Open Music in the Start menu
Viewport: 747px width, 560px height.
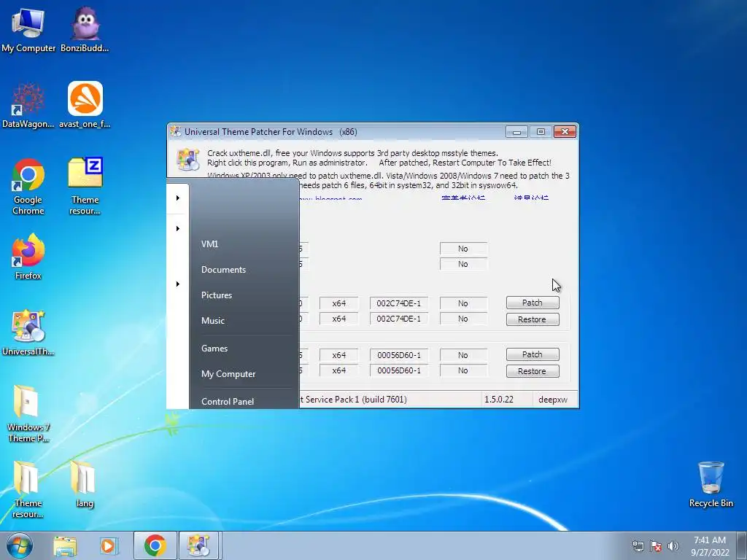[x=213, y=321]
